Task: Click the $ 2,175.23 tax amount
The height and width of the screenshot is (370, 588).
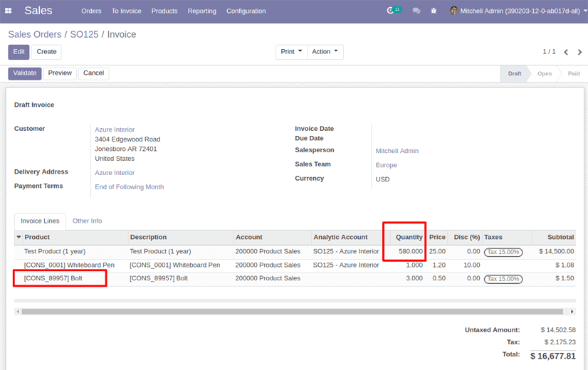Action: 560,342
